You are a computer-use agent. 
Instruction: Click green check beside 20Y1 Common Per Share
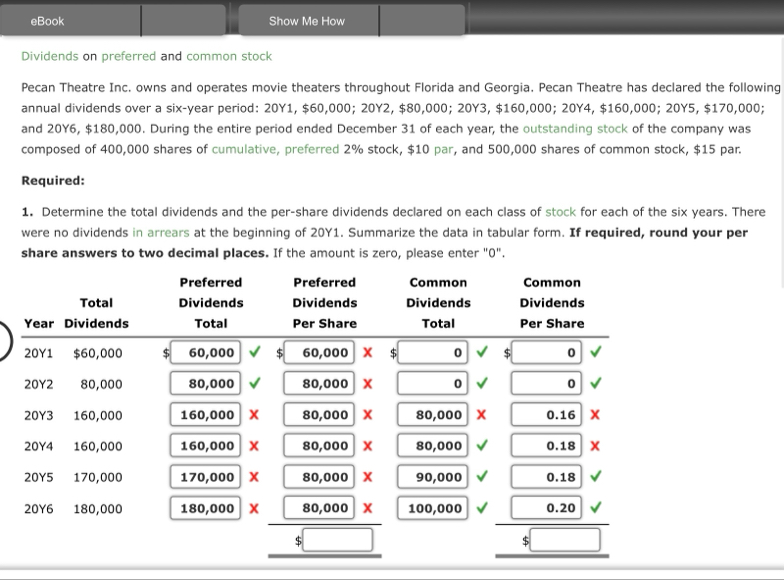596,352
